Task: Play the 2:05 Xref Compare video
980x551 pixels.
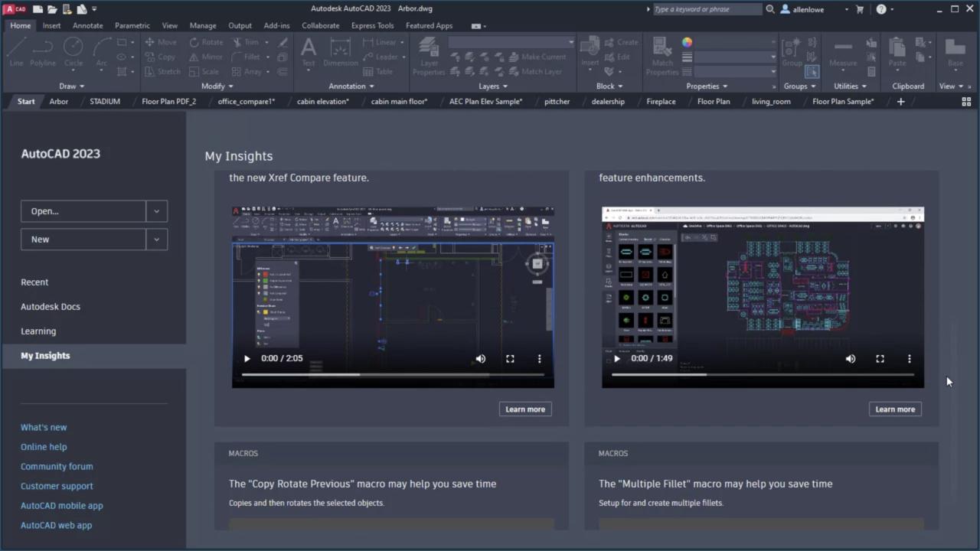Action: pos(247,358)
